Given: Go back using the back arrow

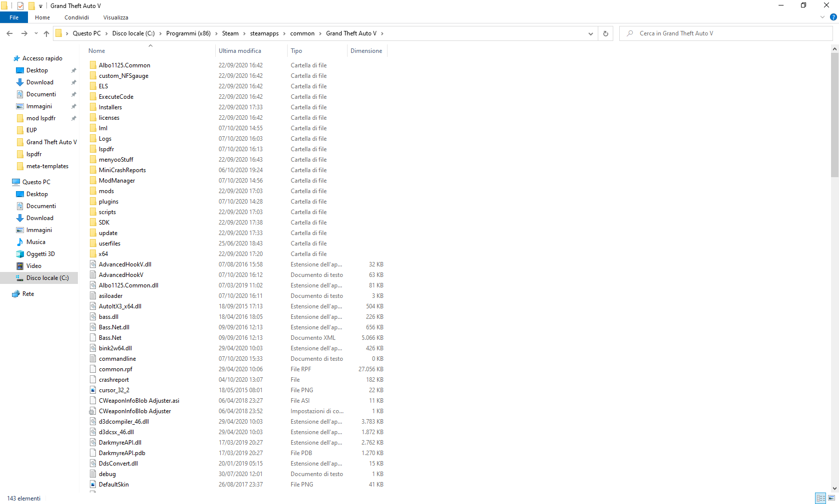Looking at the screenshot, I should (x=9, y=33).
